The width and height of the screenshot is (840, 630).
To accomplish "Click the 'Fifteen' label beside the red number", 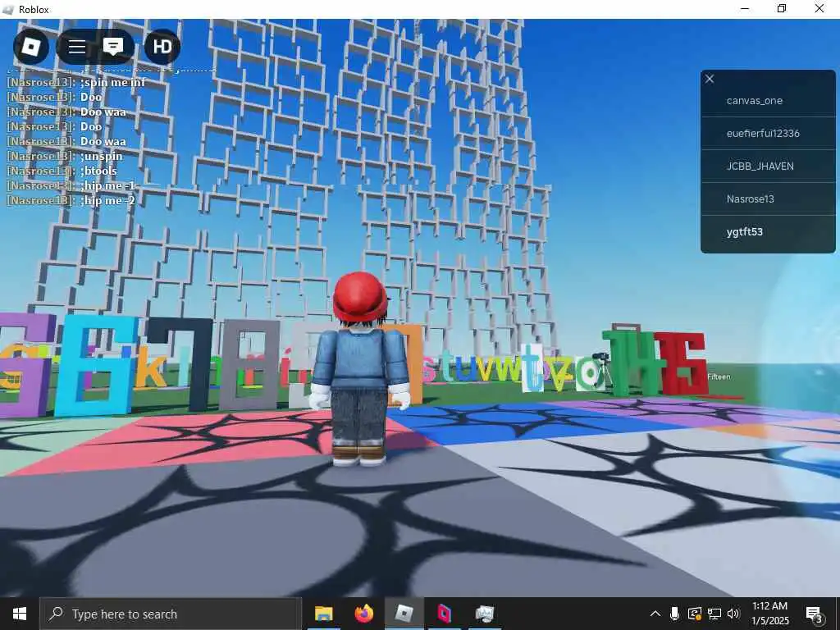I will pos(719,377).
